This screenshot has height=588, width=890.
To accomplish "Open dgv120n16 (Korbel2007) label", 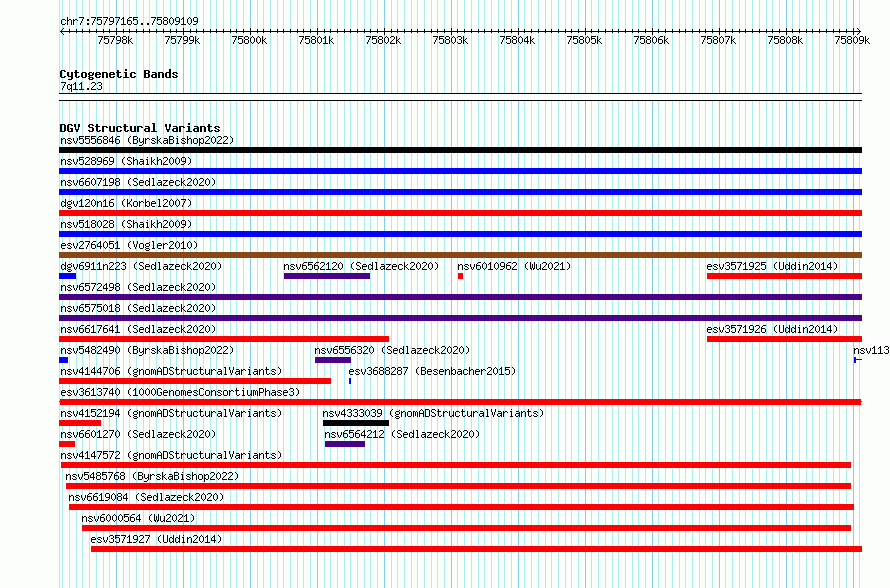I will point(126,203).
